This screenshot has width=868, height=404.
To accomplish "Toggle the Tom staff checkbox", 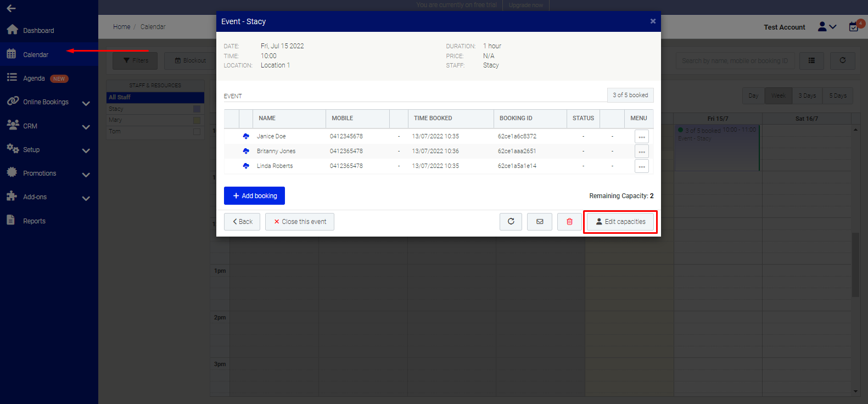I will point(197,132).
